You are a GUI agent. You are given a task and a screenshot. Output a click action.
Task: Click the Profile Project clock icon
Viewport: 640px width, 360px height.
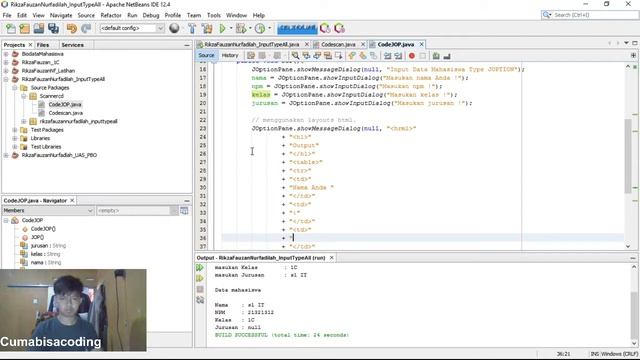(x=260, y=28)
